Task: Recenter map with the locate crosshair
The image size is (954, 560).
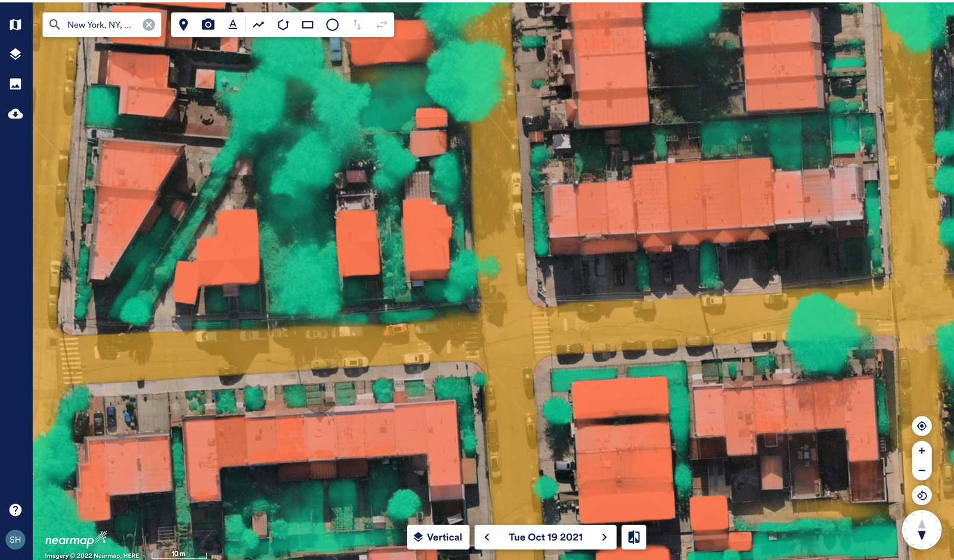Action: coord(921,426)
